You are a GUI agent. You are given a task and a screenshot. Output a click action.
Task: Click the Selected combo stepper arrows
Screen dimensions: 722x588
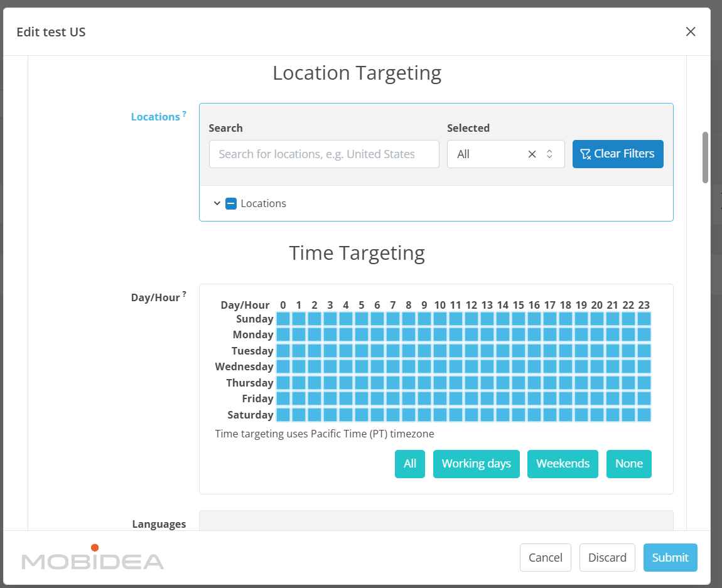coord(549,154)
